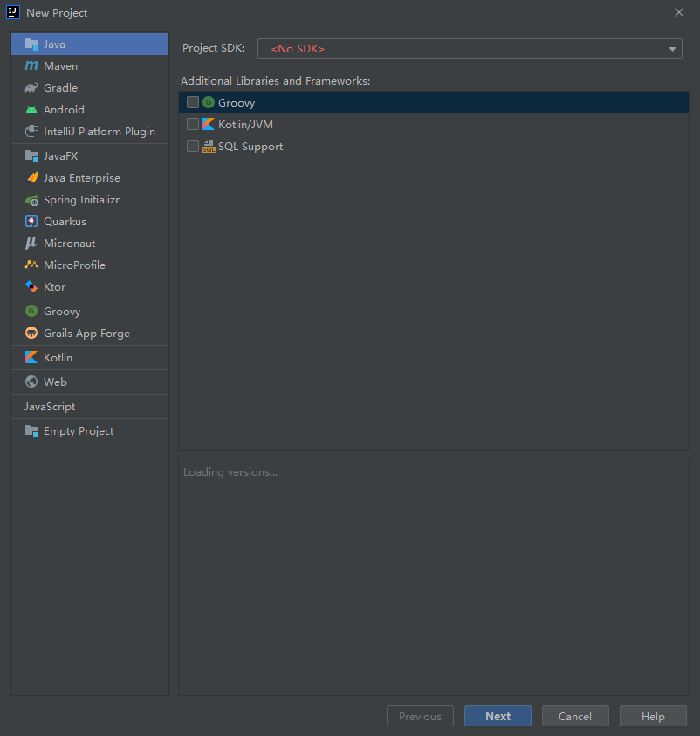Select 'Empty Project' entry
The width and height of the screenshot is (700, 736).
pyautogui.click(x=90, y=431)
